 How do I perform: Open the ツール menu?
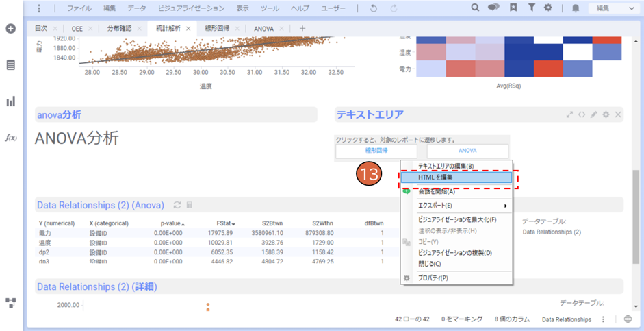[270, 8]
